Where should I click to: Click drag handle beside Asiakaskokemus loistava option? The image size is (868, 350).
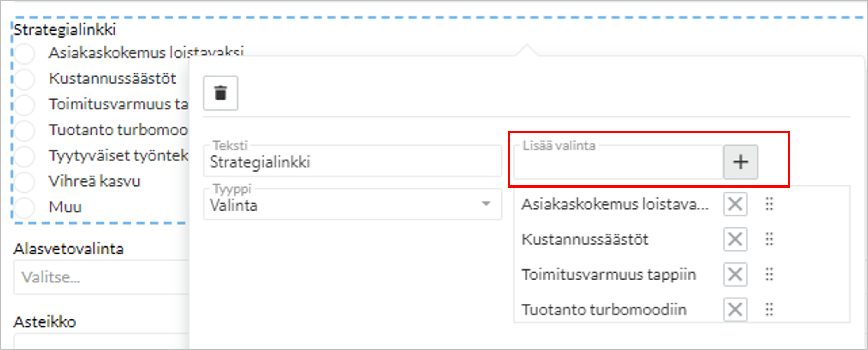point(769,204)
